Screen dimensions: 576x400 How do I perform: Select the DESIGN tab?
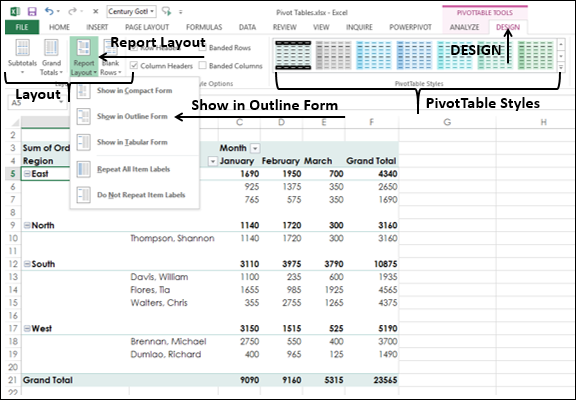(x=508, y=27)
